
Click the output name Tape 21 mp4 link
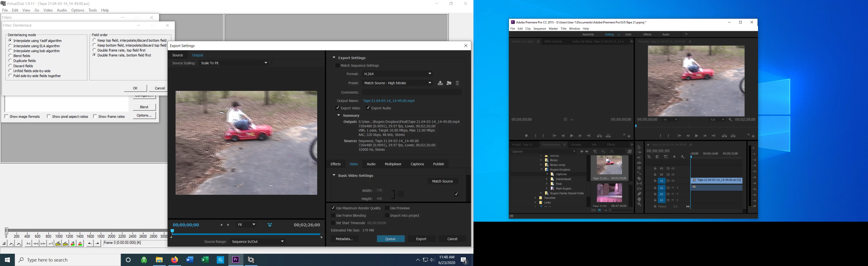coord(389,101)
